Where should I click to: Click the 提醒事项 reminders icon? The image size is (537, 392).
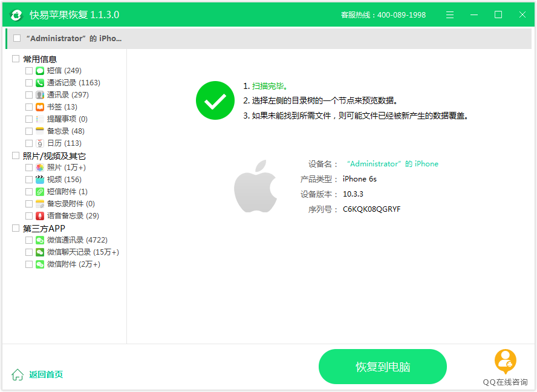[40, 119]
